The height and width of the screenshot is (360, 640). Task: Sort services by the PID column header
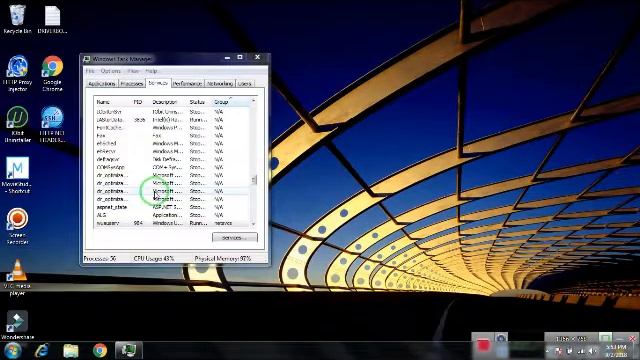tap(140, 102)
